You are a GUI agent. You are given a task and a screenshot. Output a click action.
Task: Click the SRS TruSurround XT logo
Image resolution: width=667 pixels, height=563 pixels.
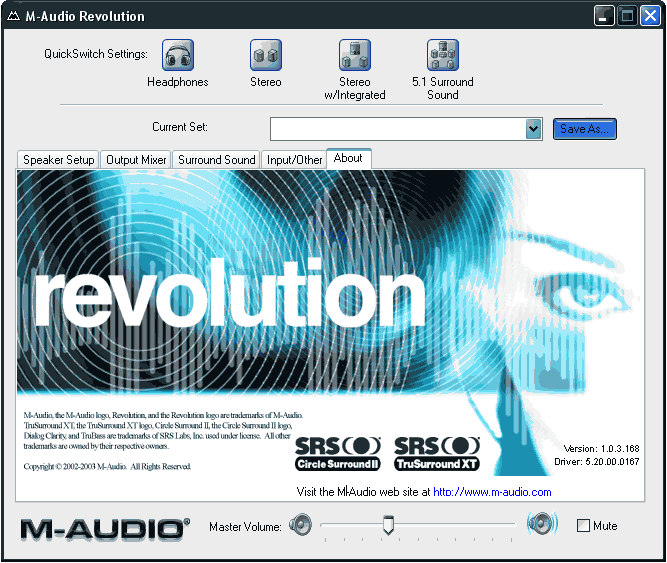[437, 454]
